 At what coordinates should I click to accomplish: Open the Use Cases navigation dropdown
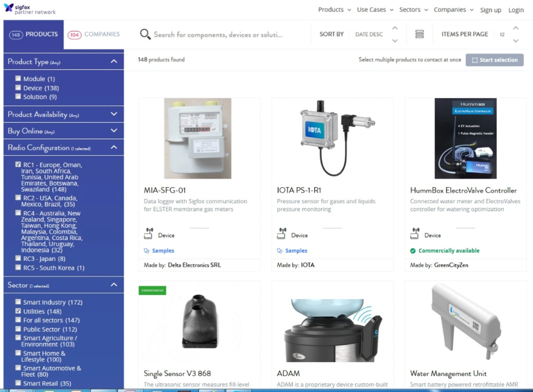point(375,10)
